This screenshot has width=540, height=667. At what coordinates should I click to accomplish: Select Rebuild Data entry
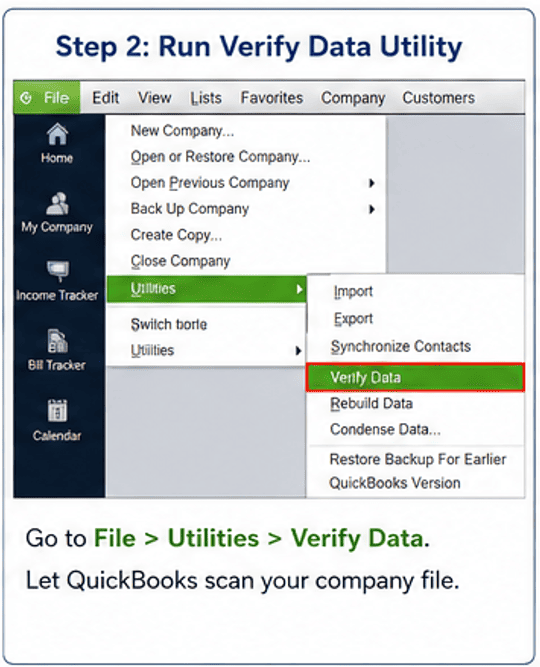(416, 403)
